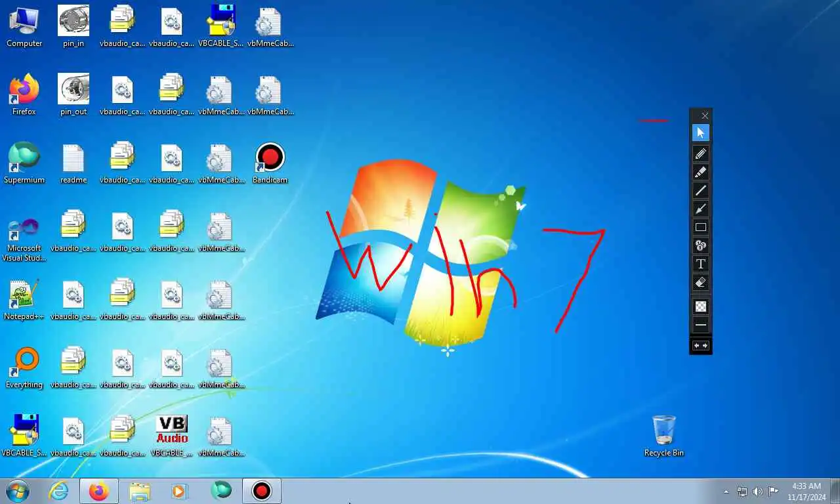Open the volume speaker control
This screenshot has height=504, width=840.
[x=758, y=492]
